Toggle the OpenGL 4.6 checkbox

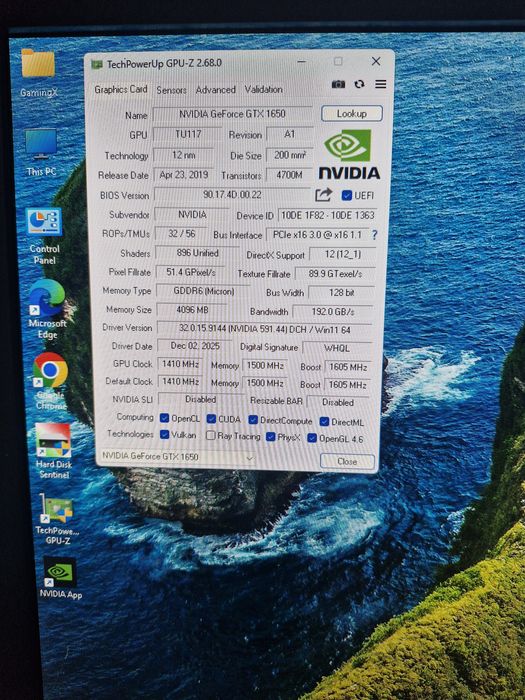pyautogui.click(x=312, y=438)
